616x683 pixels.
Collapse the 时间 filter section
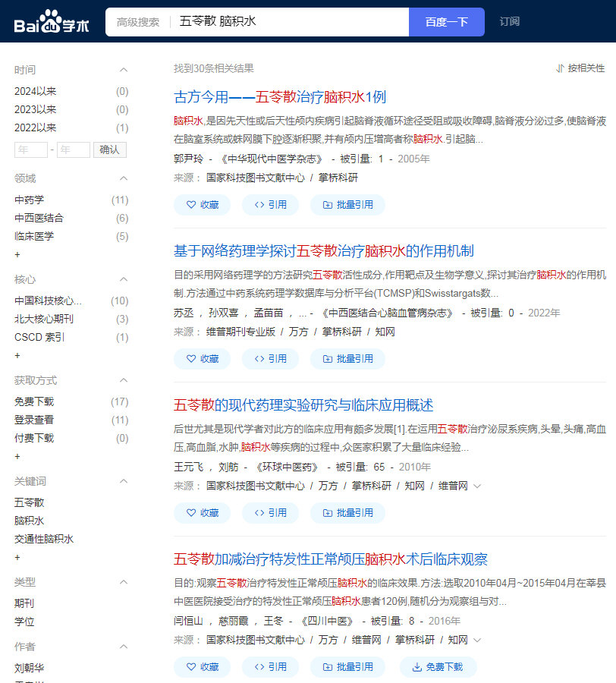[124, 70]
